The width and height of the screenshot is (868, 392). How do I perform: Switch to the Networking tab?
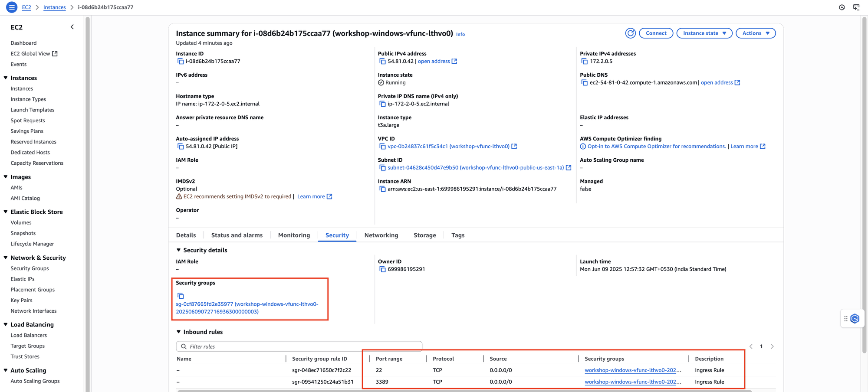(381, 235)
